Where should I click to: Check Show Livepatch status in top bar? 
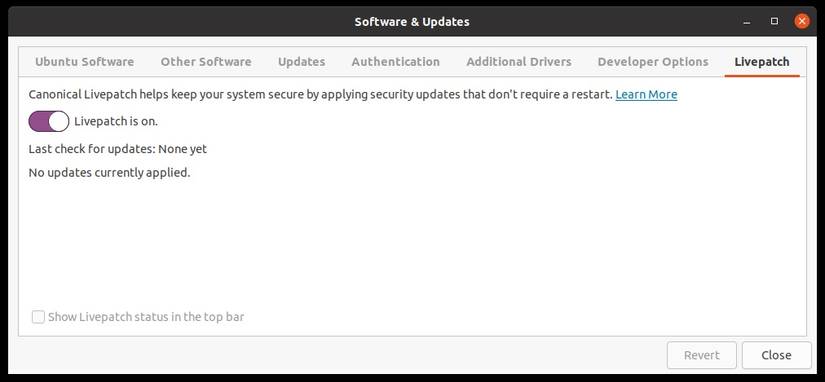click(38, 317)
